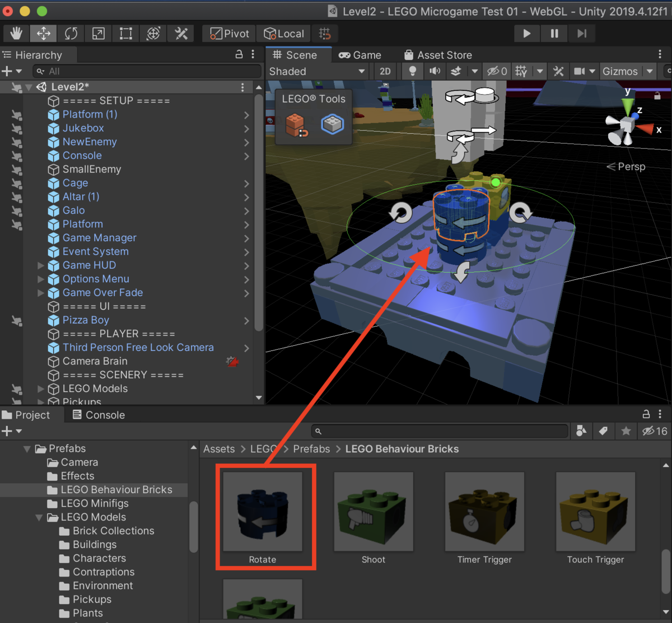This screenshot has width=672, height=623.
Task: Toggle Pivot handle position
Action: (229, 34)
